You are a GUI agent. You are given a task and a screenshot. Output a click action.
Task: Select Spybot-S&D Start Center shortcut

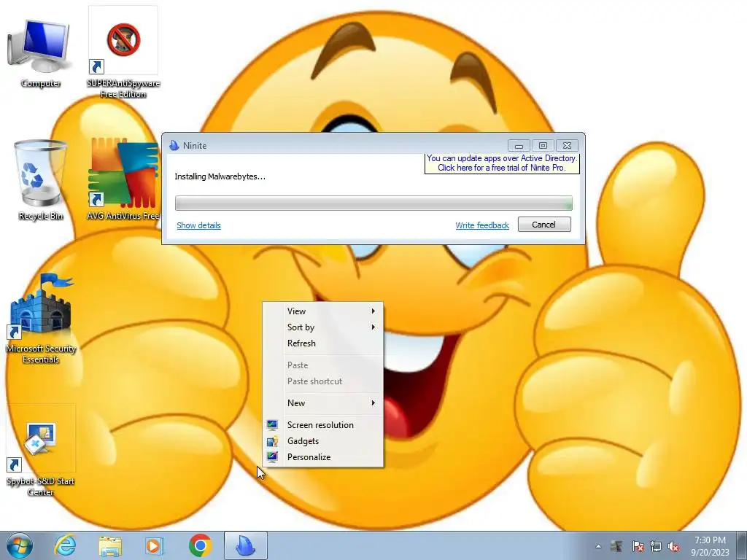[41, 451]
